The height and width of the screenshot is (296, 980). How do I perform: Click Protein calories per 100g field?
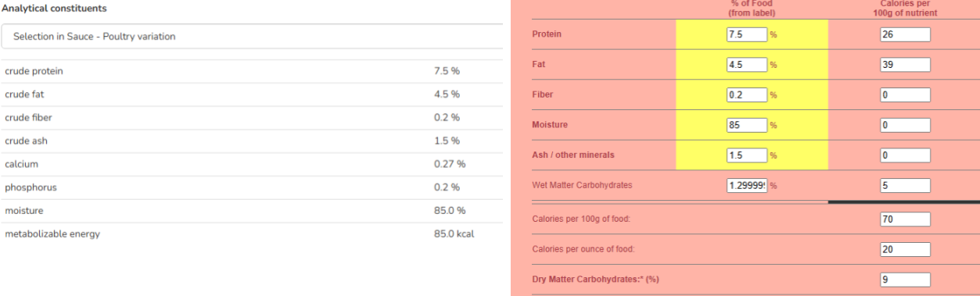coord(905,34)
